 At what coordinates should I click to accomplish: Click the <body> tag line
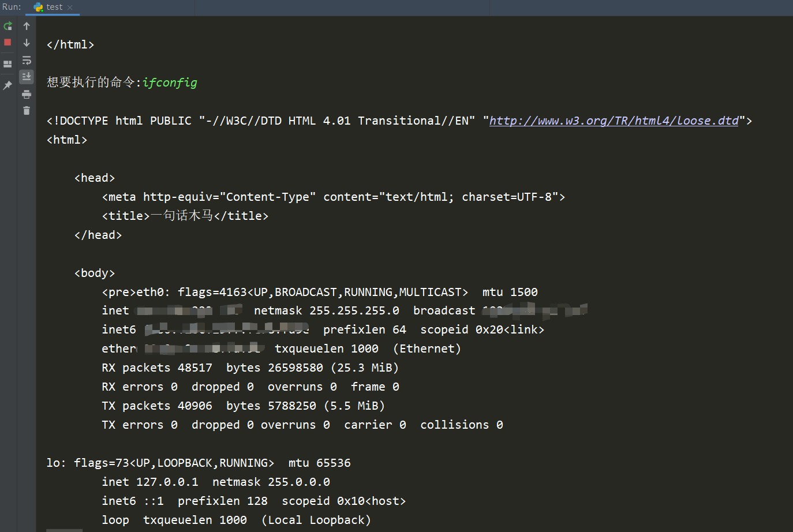pyautogui.click(x=95, y=273)
